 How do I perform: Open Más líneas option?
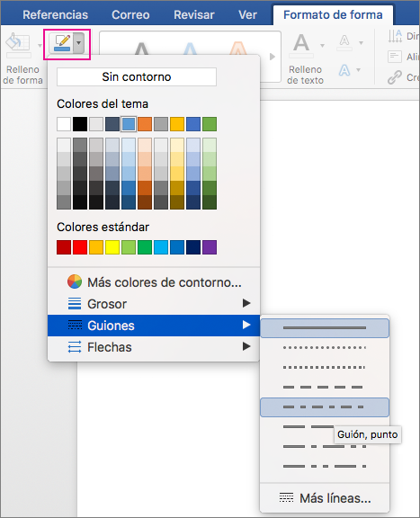(325, 498)
